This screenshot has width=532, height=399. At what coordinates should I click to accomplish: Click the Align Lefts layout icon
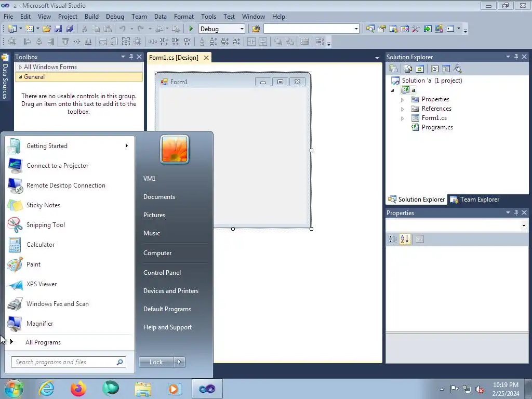(28, 42)
